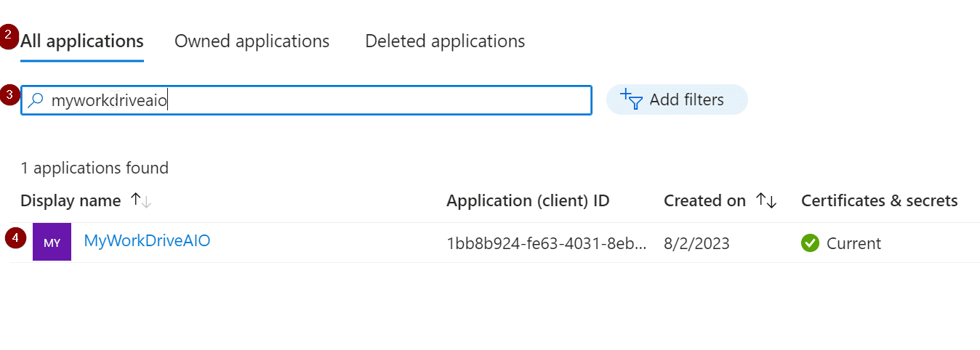Switch to All applications tab
Image resolution: width=980 pixels, height=350 pixels.
click(x=81, y=41)
